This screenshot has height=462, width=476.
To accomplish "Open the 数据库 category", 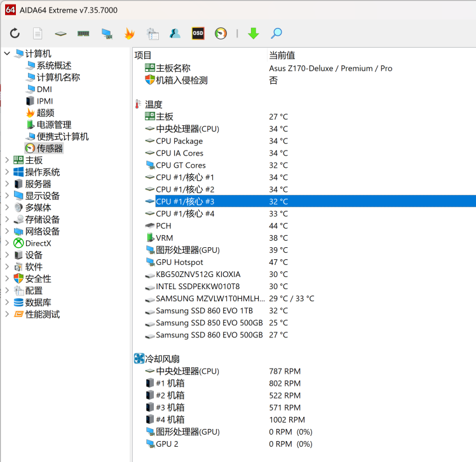I will 38,302.
